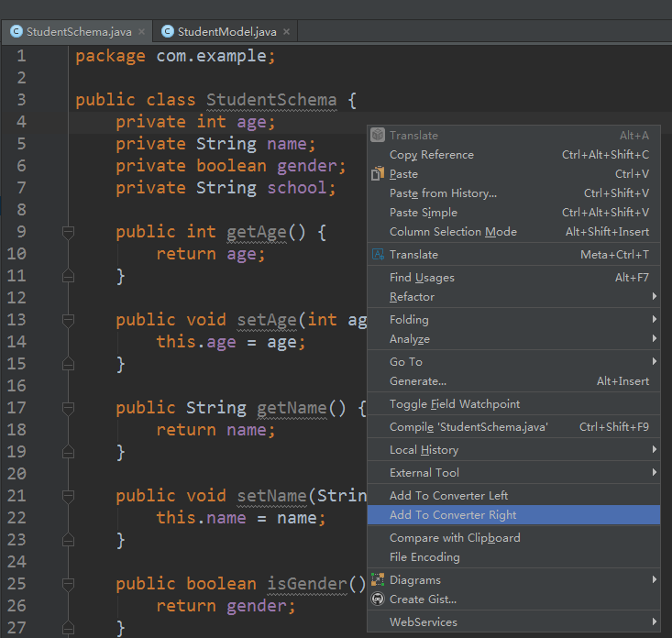The height and width of the screenshot is (638, 672).
Task: Choose File Encoding menu entry
Action: (x=513, y=556)
